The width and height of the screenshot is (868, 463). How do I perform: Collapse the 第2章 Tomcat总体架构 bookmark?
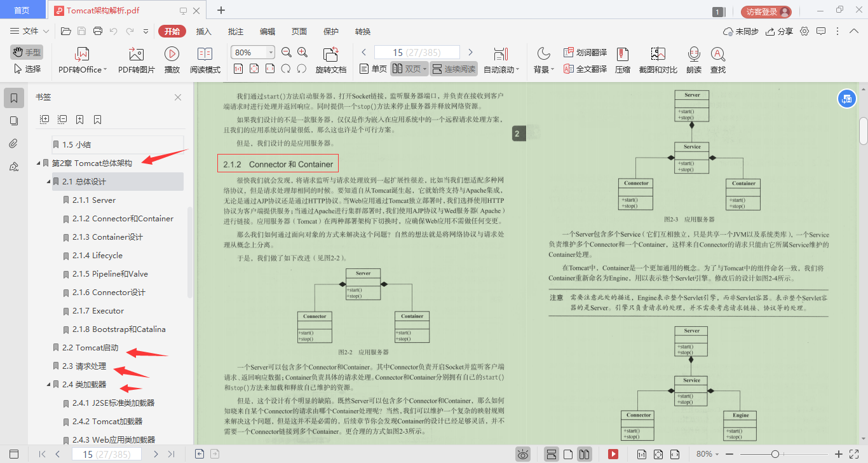(38, 163)
